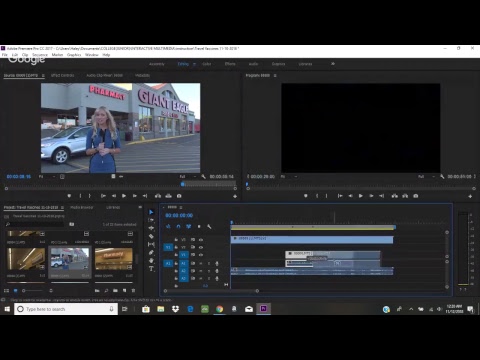Toggle top video track output eye
The image size is (480, 360).
201,240
